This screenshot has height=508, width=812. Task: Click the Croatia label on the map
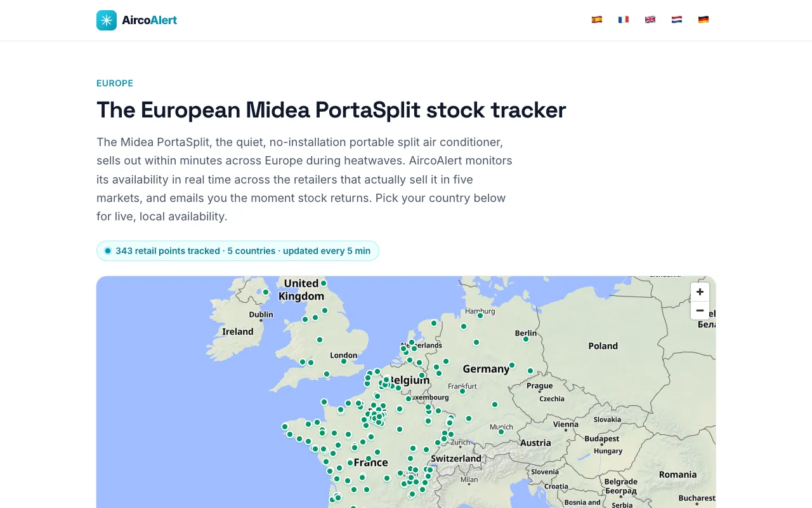coord(556,486)
